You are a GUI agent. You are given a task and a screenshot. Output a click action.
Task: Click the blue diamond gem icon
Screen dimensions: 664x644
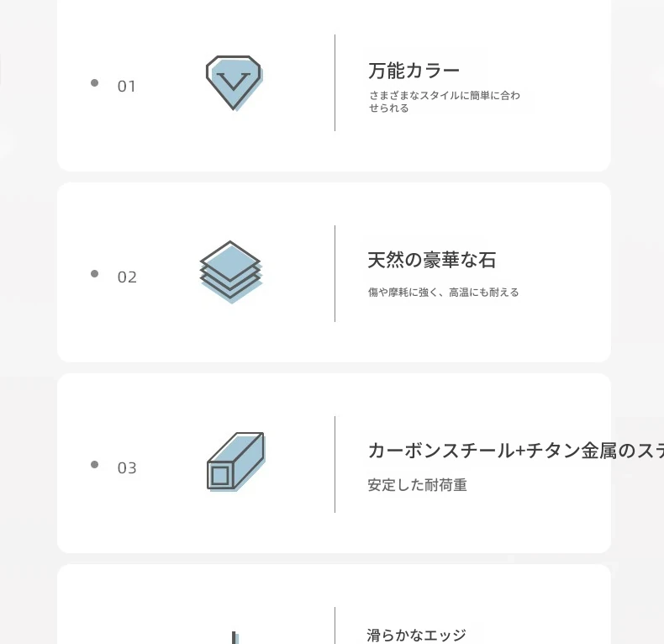[x=234, y=82]
